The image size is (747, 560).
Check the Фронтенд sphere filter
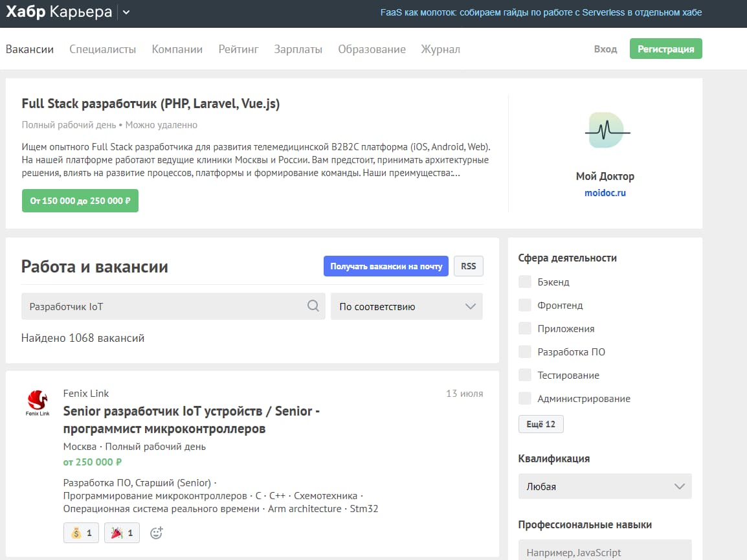(x=524, y=305)
